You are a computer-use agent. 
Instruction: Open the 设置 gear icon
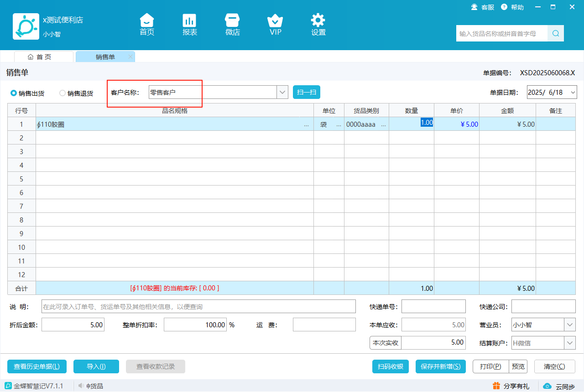(318, 25)
